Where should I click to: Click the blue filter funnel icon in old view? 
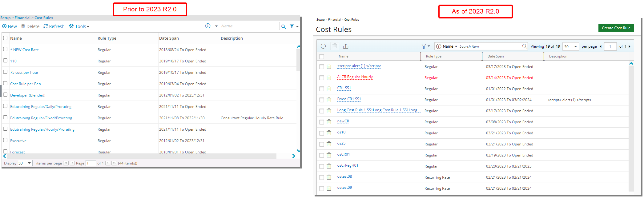(x=292, y=26)
